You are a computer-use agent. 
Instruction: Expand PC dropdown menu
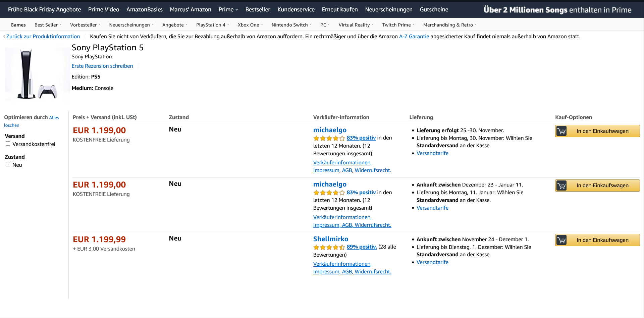(x=325, y=25)
